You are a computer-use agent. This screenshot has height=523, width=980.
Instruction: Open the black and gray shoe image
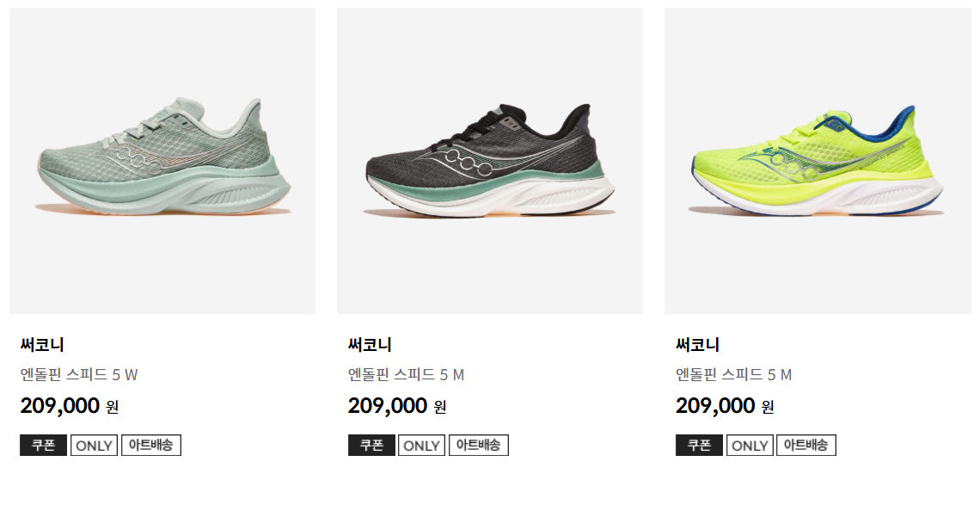490,161
